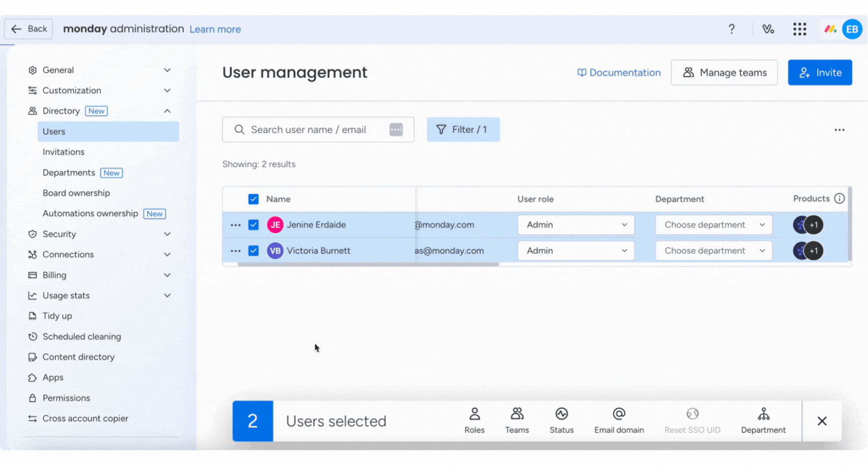Viewport: 868px width, 465px height.
Task: Close the users selected action bar
Action: tap(822, 421)
